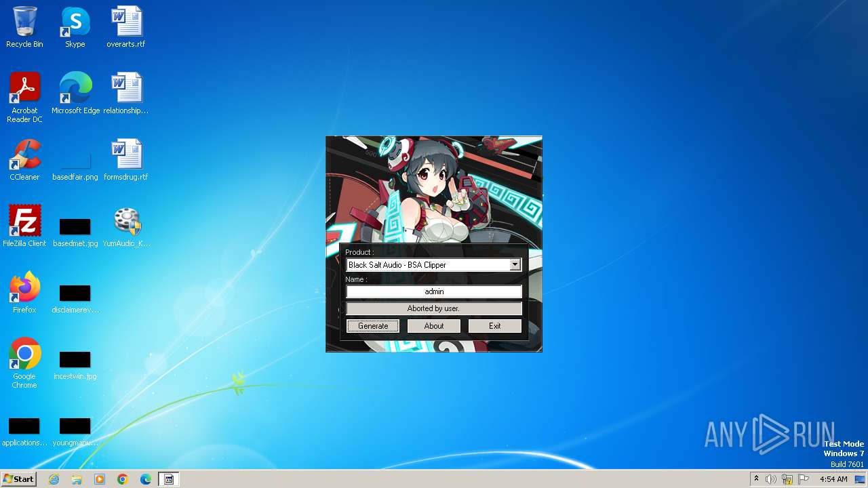Open the network tray icon
The image size is (868, 488).
pos(787,479)
